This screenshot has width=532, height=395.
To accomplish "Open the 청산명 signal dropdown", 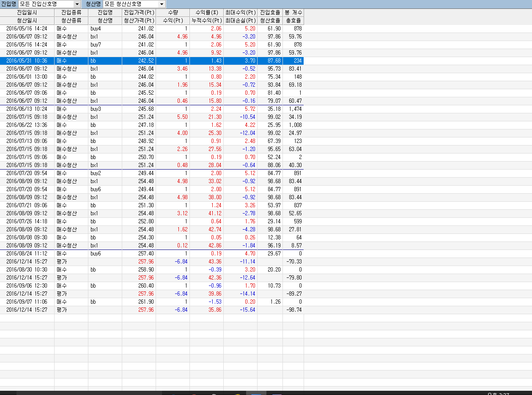I will [134, 4].
